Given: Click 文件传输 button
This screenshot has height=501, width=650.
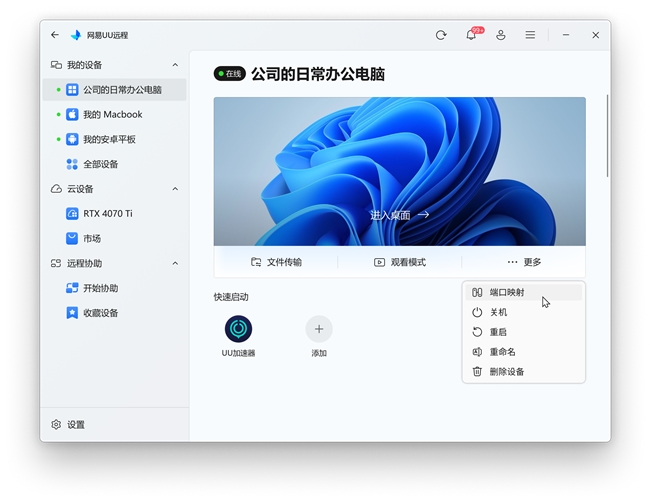Looking at the screenshot, I should pos(276,262).
